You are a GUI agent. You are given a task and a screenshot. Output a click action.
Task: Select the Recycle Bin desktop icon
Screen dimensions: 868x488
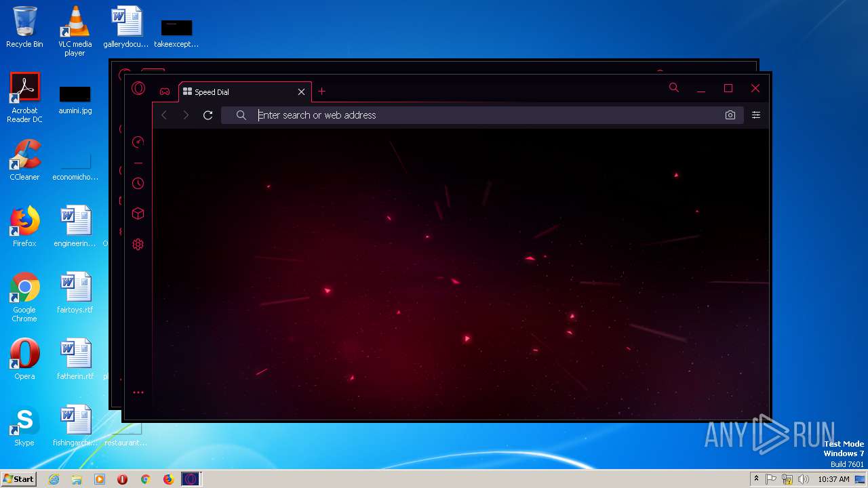click(24, 27)
